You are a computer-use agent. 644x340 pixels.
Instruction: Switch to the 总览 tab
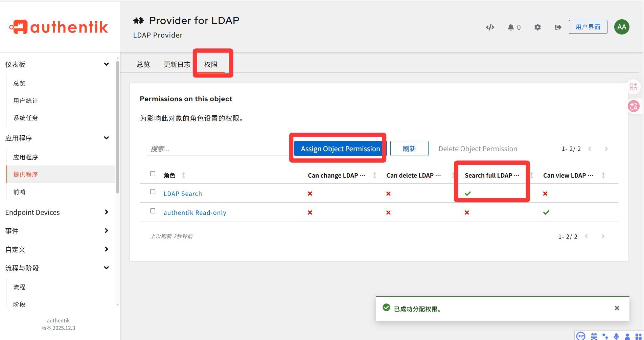coord(143,64)
